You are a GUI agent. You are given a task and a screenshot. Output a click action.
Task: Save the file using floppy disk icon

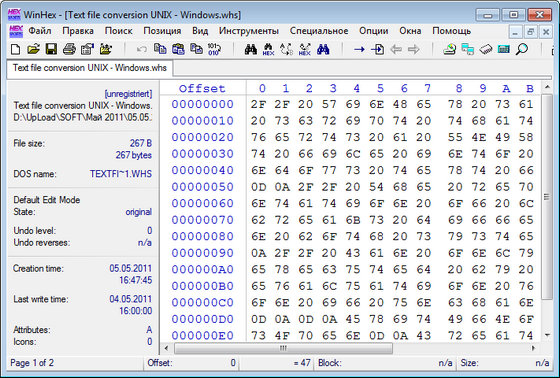[x=51, y=49]
